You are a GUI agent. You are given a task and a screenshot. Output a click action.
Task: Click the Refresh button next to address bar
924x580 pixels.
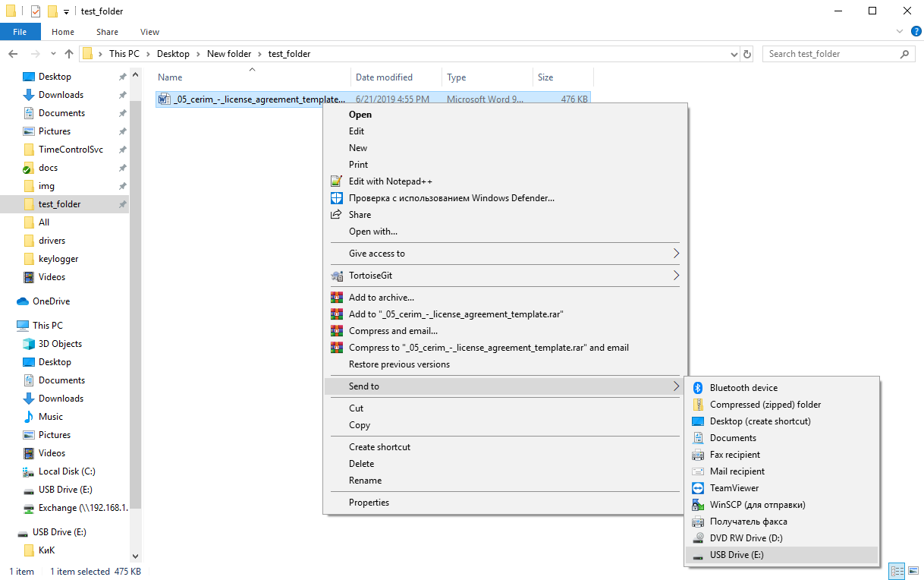[x=747, y=54]
